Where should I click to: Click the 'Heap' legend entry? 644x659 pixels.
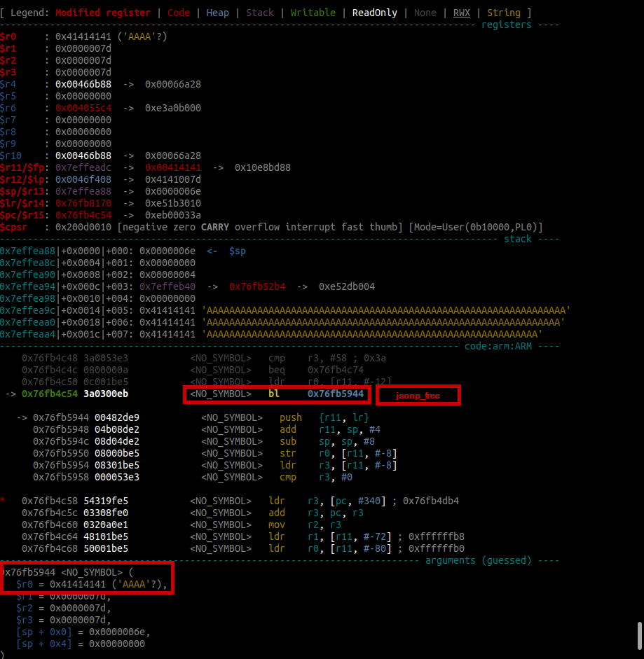pos(217,13)
